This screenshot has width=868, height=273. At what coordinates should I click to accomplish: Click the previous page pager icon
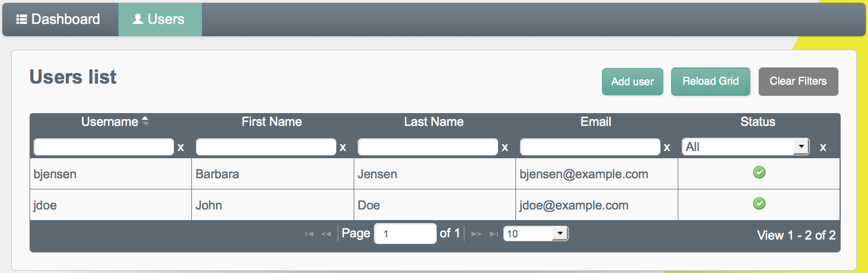[326, 234]
